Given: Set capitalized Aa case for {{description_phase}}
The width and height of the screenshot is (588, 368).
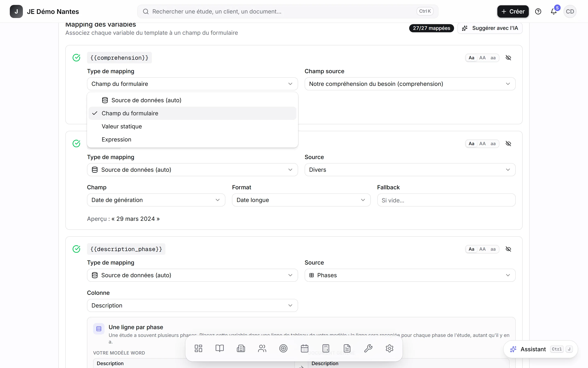Looking at the screenshot, I should click(471, 249).
